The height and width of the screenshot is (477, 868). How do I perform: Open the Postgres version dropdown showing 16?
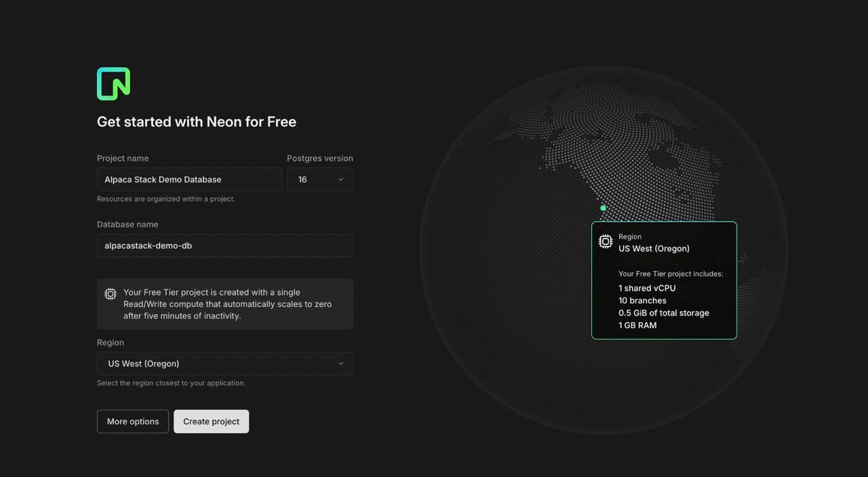pyautogui.click(x=319, y=180)
